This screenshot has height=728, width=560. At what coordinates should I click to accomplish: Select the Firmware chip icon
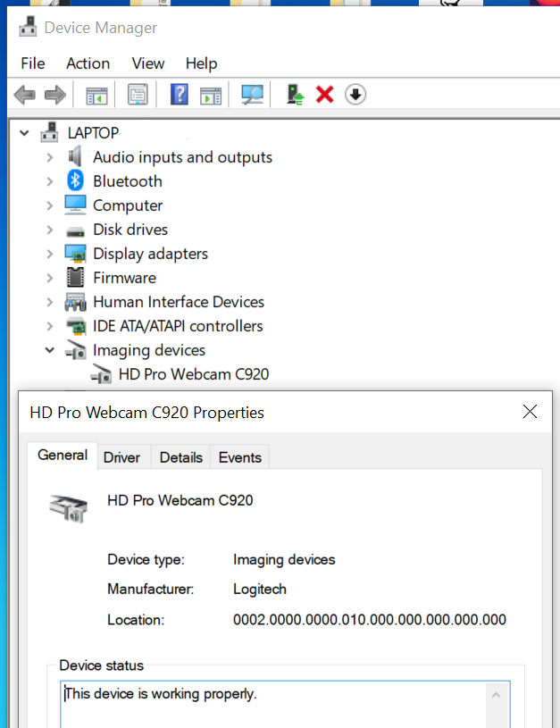(75, 277)
